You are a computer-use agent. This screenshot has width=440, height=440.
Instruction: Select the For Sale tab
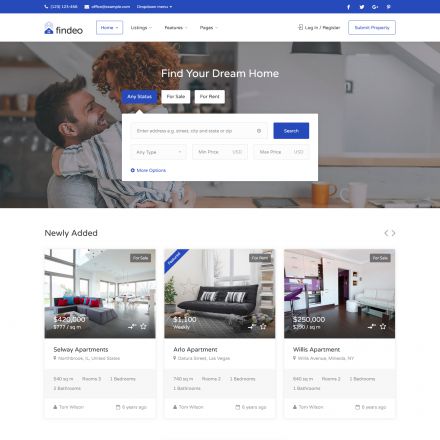point(176,97)
